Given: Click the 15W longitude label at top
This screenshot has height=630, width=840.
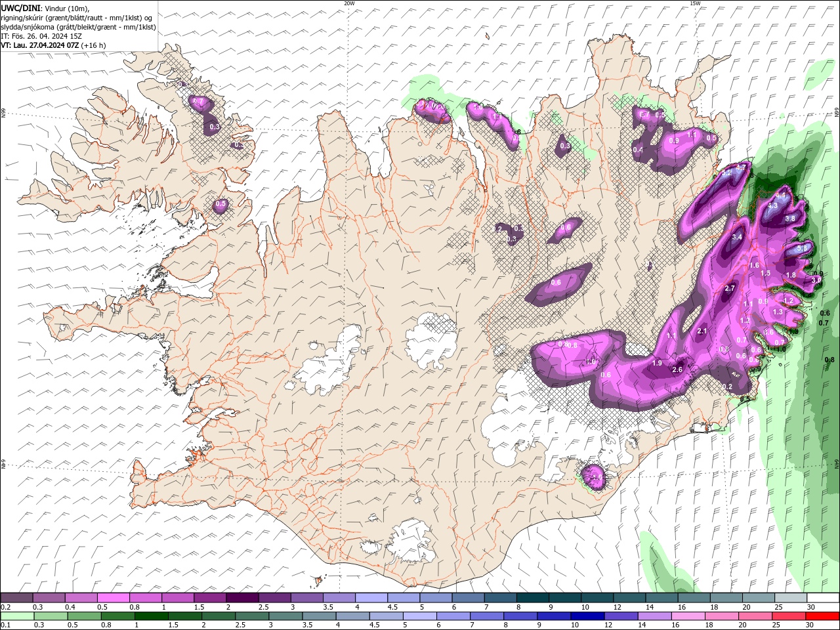Looking at the screenshot, I should [694, 3].
